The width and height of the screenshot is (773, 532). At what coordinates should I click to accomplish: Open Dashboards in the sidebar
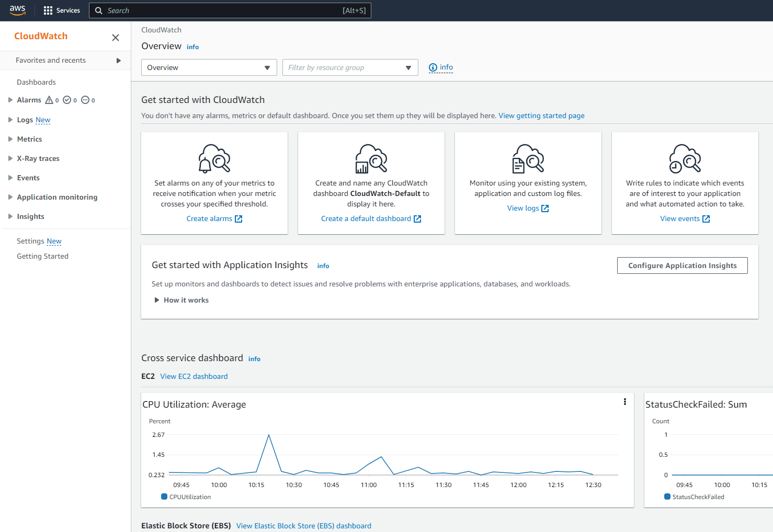point(36,82)
